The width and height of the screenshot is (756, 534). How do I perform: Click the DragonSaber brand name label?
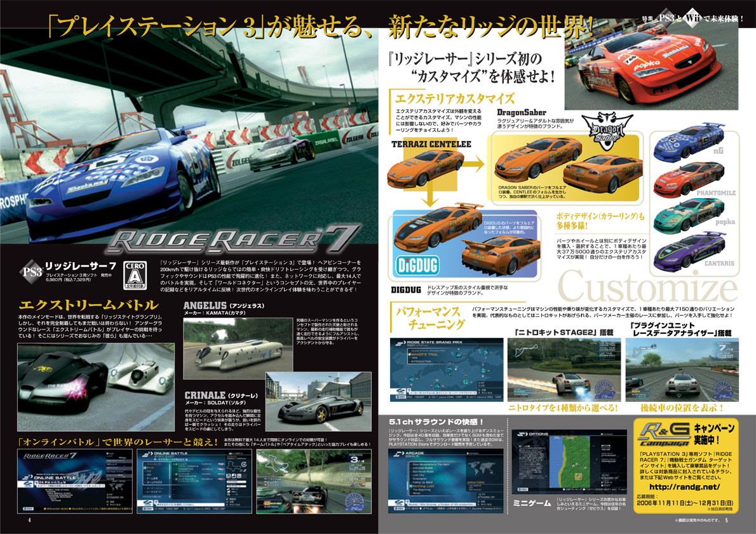click(x=522, y=112)
